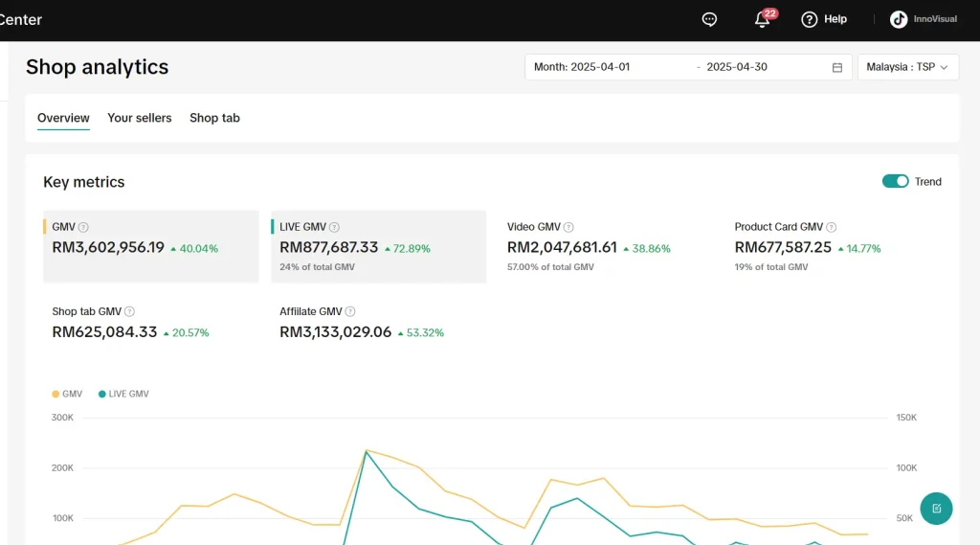Click the Help question mark icon
980x545 pixels.
click(810, 19)
